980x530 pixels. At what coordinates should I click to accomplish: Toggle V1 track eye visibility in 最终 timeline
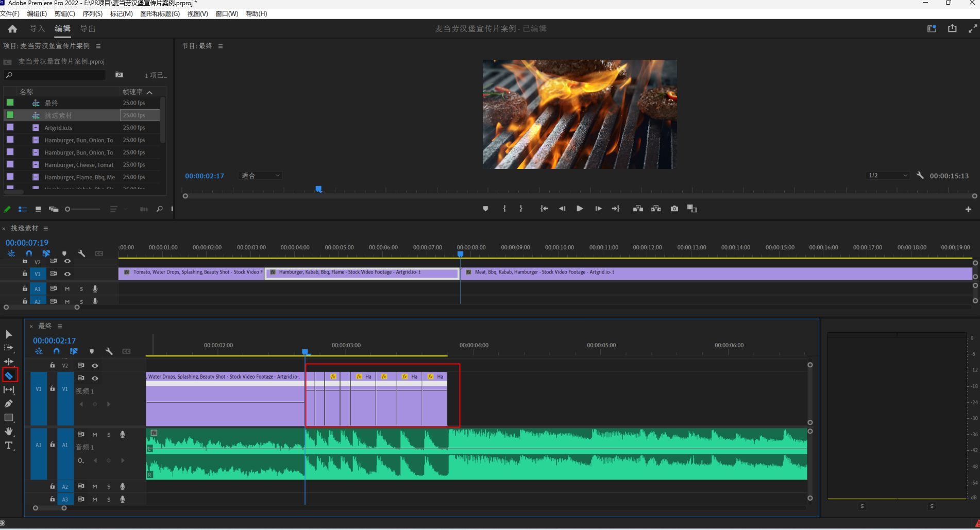95,378
